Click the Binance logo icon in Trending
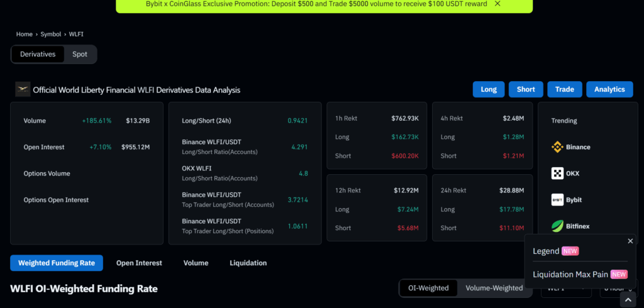Screen dimensions: 644x308 coord(557,147)
